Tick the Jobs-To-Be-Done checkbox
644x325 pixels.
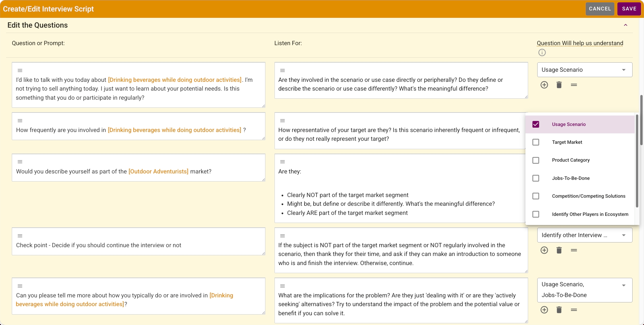[x=536, y=178]
